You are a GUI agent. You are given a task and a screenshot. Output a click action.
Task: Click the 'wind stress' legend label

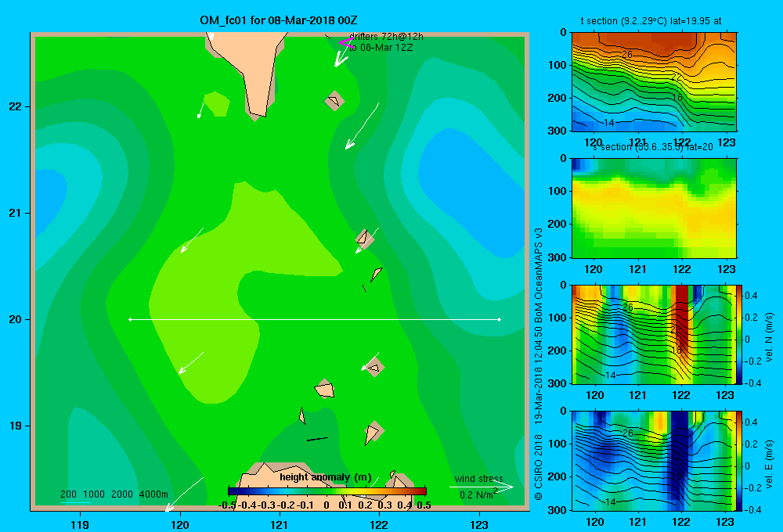click(x=479, y=478)
